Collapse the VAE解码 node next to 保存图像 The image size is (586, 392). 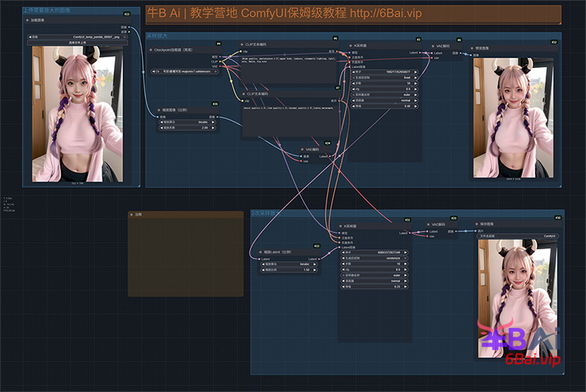[x=429, y=224]
